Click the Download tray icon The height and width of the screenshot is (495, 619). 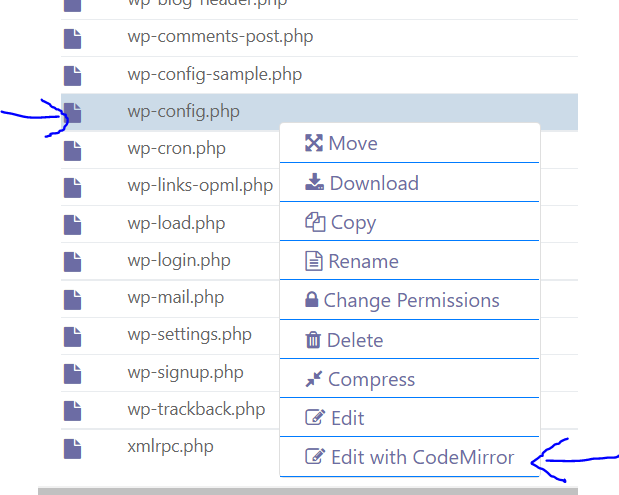(314, 182)
